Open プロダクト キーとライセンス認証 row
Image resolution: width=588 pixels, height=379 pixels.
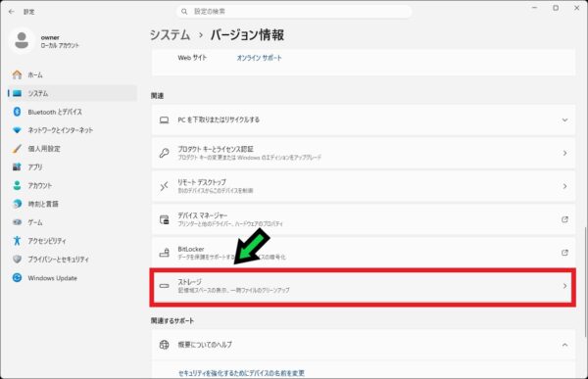[363, 153]
